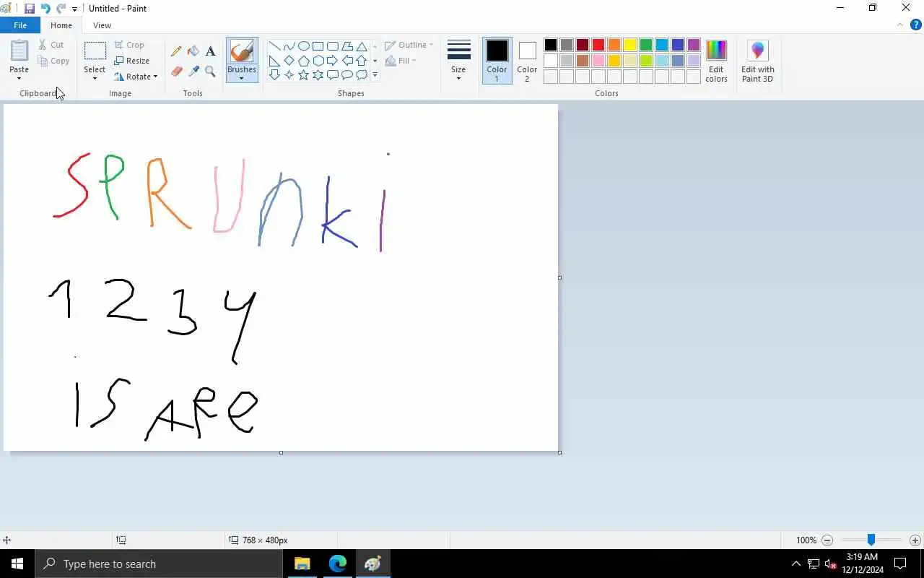Click the zoom out minus button
Screen dimensions: 924x578
pos(827,540)
